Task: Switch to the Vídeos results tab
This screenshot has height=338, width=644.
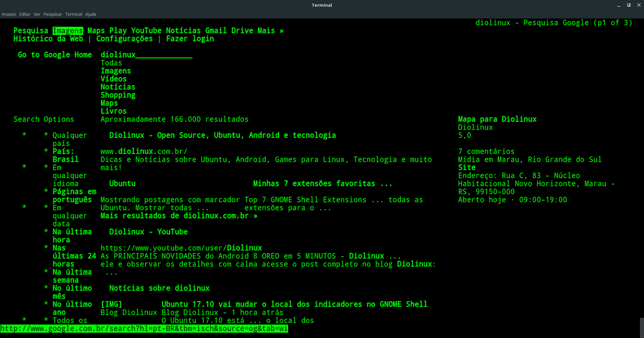Action: tap(114, 79)
